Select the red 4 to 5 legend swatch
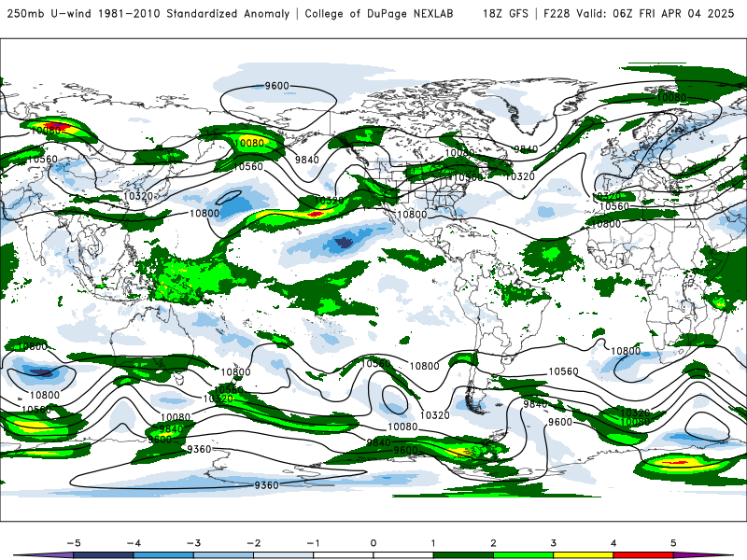 pos(643,555)
